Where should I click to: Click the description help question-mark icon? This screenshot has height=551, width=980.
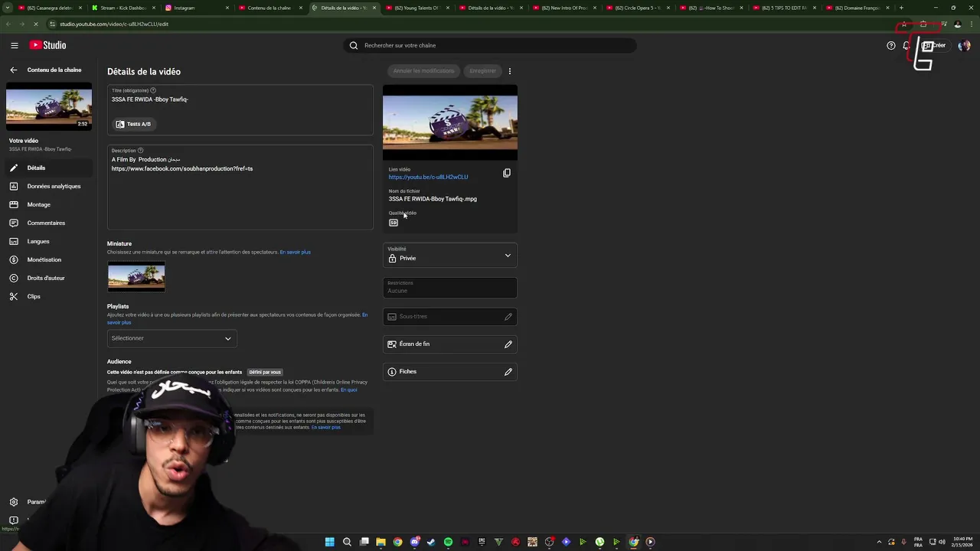coord(140,150)
